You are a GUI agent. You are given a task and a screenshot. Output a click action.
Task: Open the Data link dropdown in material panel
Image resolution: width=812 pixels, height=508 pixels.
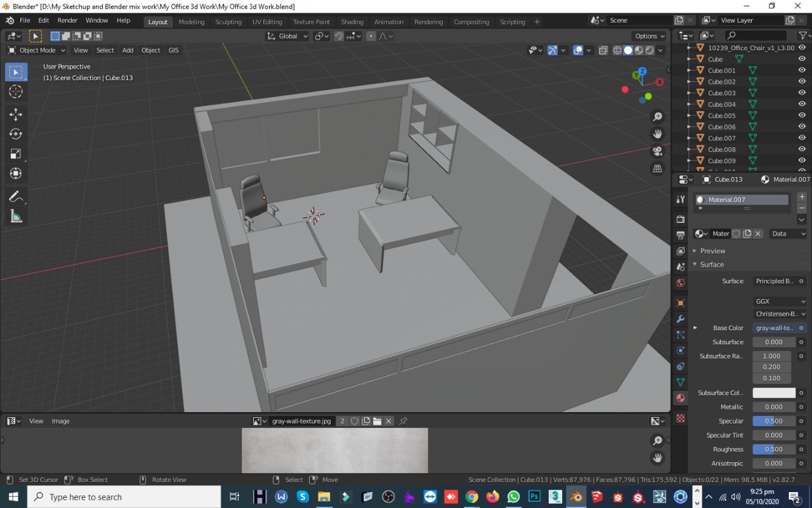tap(789, 234)
